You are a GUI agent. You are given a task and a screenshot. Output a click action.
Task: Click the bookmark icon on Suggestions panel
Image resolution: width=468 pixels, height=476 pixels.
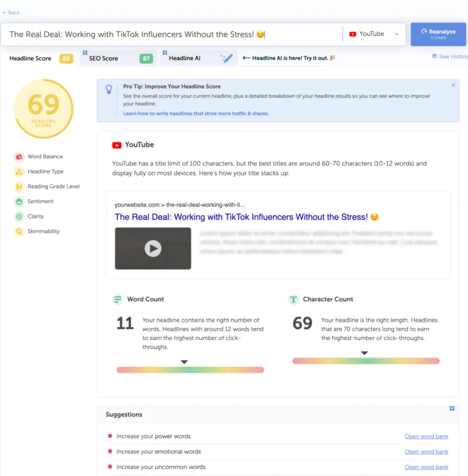(452, 409)
